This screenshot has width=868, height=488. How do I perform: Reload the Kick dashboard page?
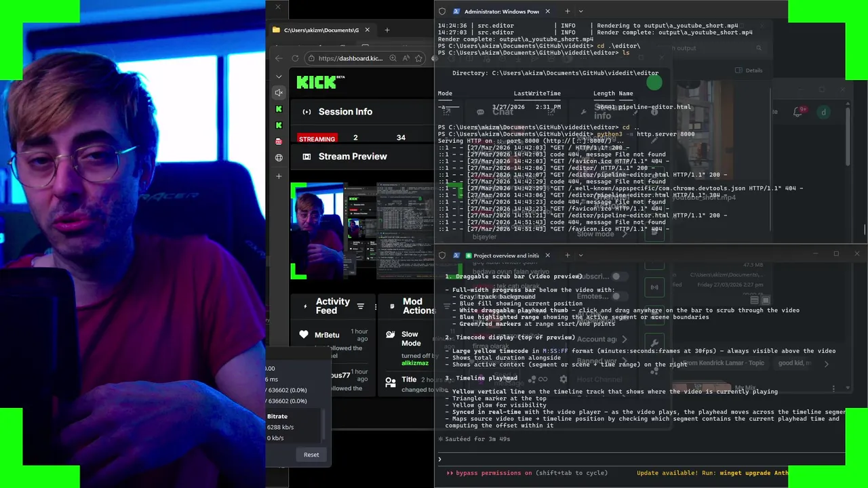pos(294,58)
